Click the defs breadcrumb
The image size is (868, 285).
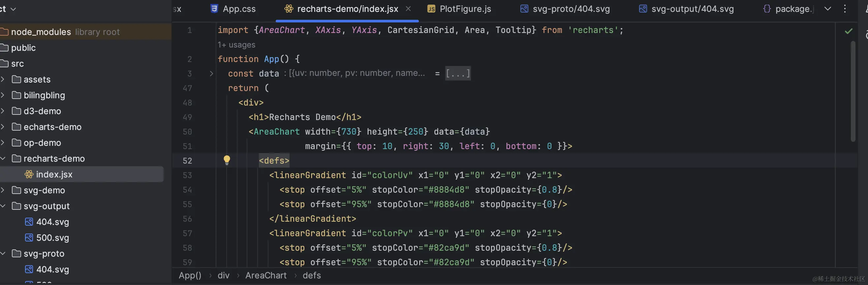click(x=312, y=275)
